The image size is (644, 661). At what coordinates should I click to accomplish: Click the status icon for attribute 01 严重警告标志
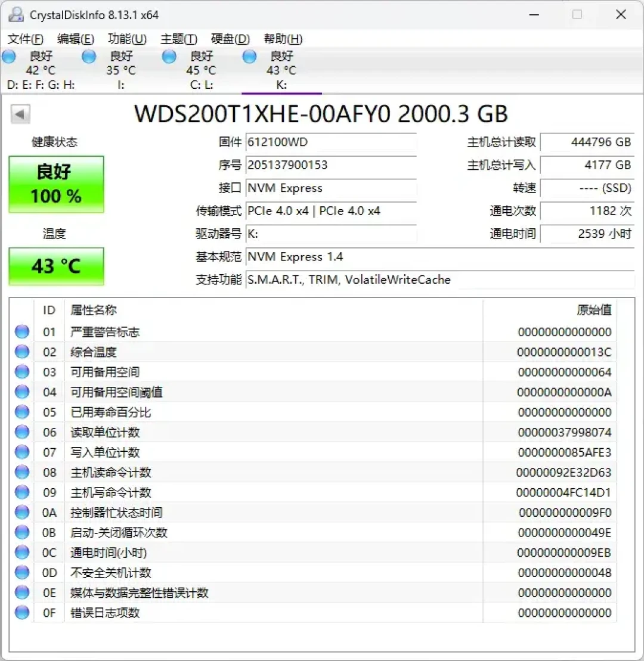pyautogui.click(x=22, y=332)
